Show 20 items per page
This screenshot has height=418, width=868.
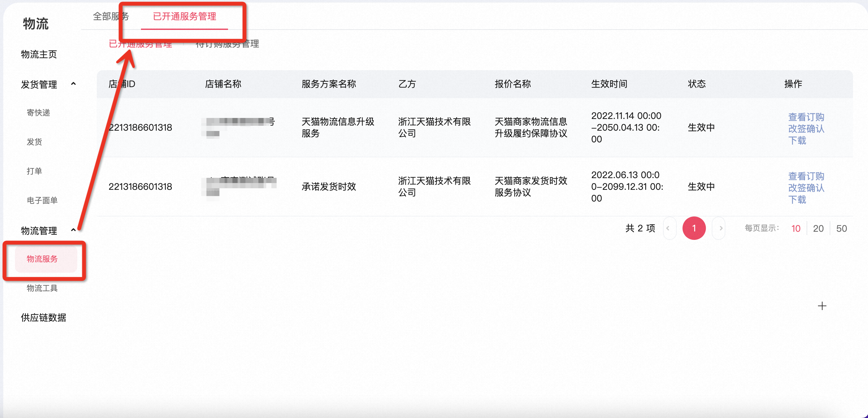point(818,229)
